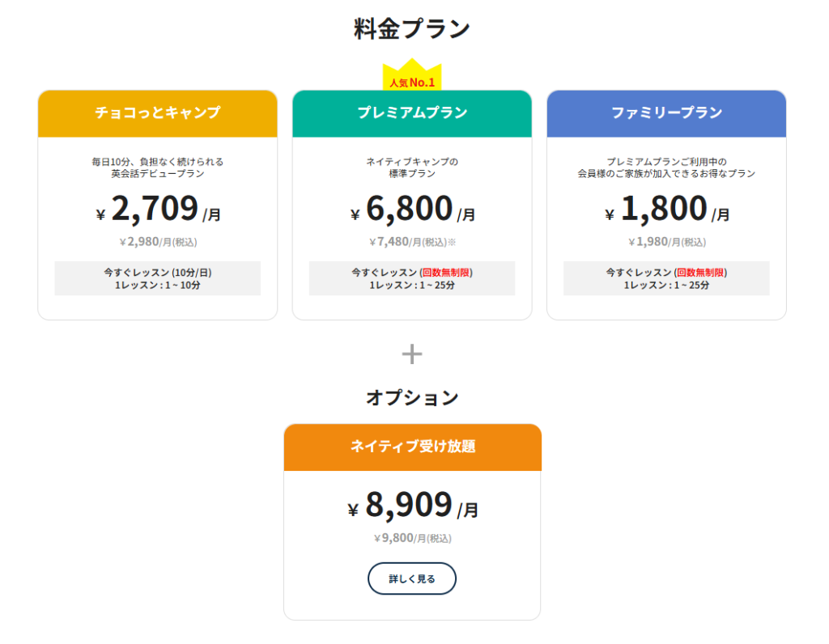The width and height of the screenshot is (829, 644).
Task: Select the ファミリープラン header
Action: coord(666,113)
